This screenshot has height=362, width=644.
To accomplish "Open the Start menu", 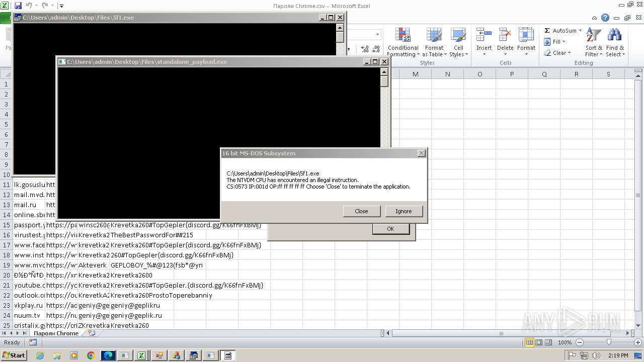I will pos(14,355).
